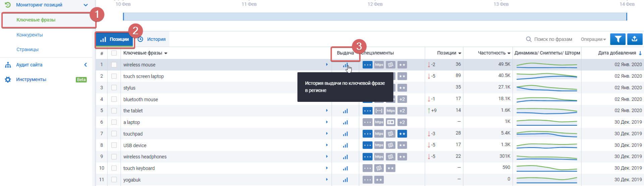This screenshot has width=644, height=186.
Task: Check the box for touch screen laptop
Action: tap(114, 76)
